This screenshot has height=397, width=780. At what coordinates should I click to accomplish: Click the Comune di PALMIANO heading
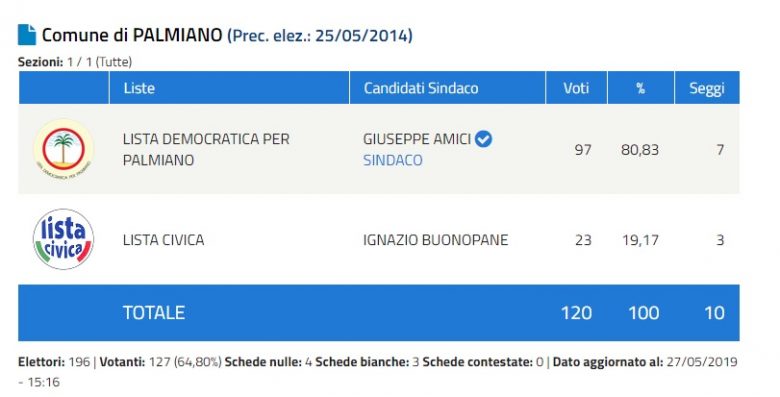click(x=132, y=35)
